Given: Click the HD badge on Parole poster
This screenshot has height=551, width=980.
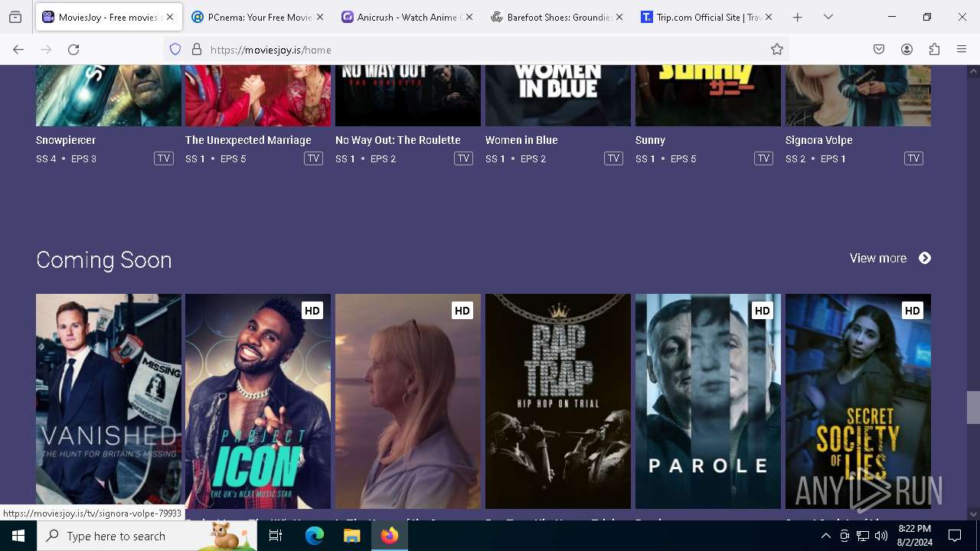Looking at the screenshot, I should pos(762,311).
